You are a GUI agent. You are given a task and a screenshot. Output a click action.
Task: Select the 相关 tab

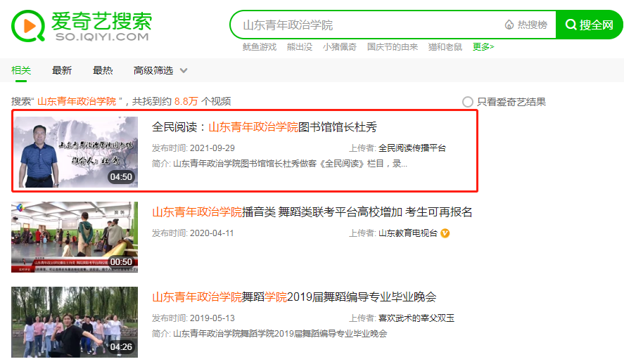[21, 70]
